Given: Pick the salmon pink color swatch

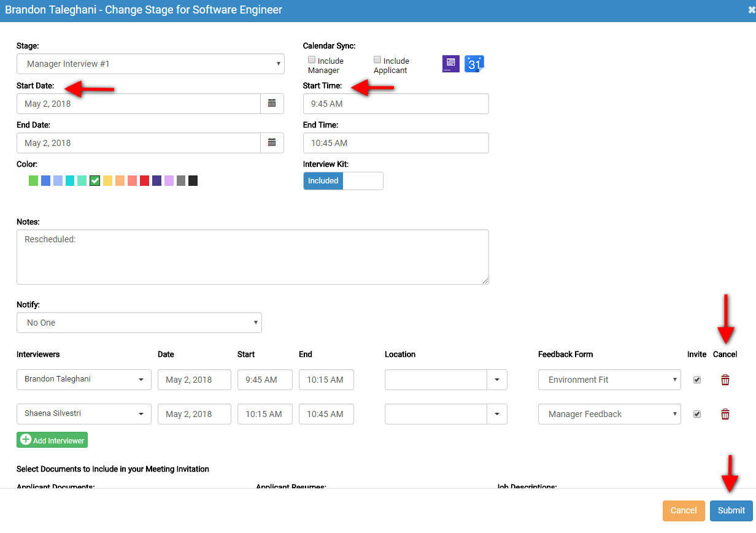Looking at the screenshot, I should (x=132, y=181).
